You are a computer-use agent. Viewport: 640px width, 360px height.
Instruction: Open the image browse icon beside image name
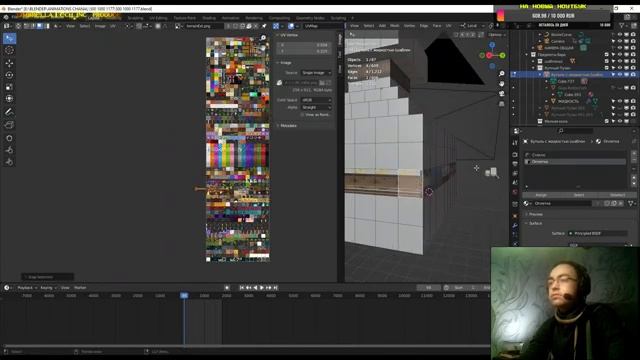tap(178, 26)
